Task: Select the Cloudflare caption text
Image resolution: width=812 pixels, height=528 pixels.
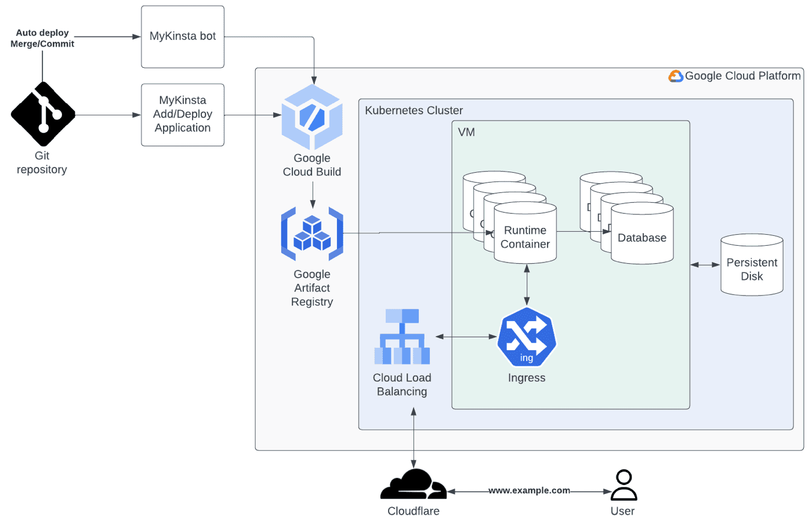Action: point(414,511)
